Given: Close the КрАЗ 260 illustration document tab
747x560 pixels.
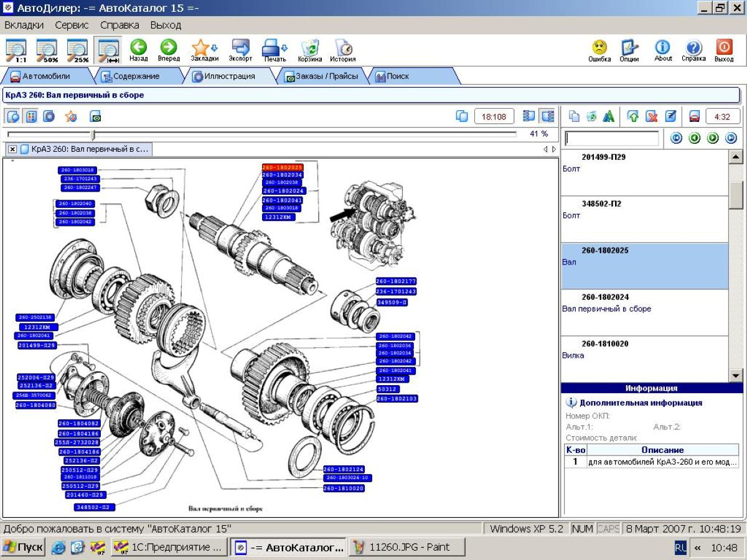Looking at the screenshot, I should coord(12,149).
